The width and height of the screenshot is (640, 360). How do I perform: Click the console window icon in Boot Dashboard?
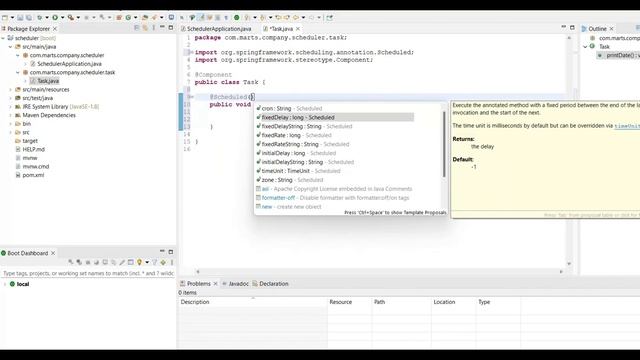[x=131, y=262]
